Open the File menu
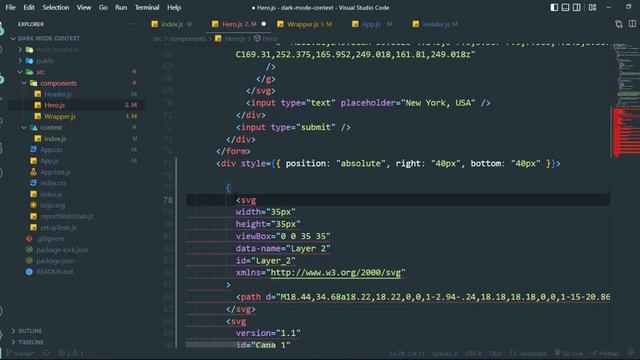The image size is (640, 360). point(10,7)
